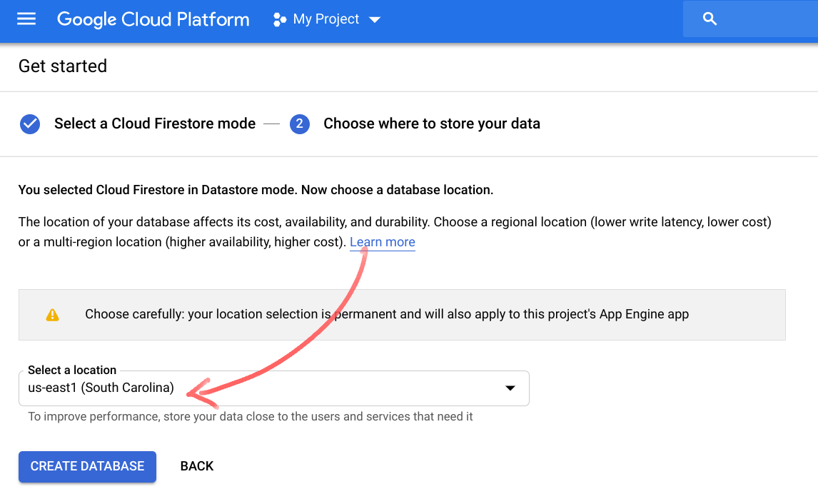Click the step 2 number circle

tap(300, 124)
